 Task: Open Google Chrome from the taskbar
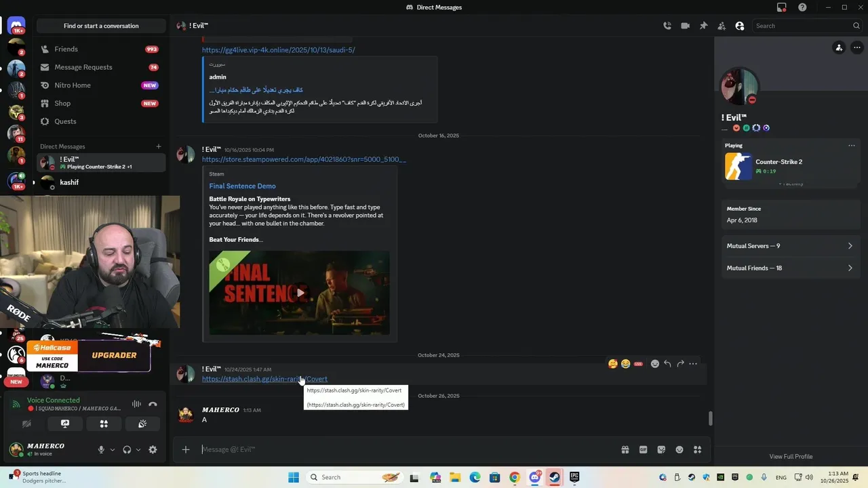tap(515, 477)
